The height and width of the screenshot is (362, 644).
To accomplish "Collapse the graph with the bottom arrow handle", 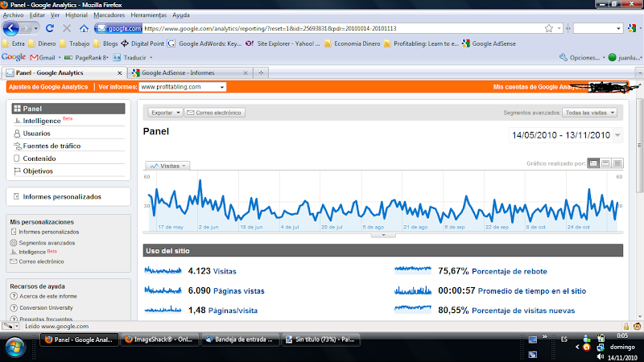I will [x=383, y=235].
